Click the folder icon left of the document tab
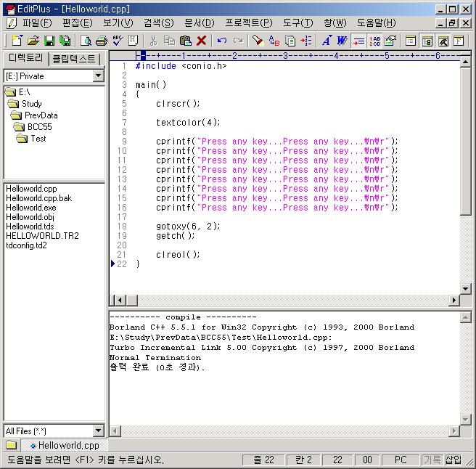The image size is (476, 469). click(x=11, y=445)
